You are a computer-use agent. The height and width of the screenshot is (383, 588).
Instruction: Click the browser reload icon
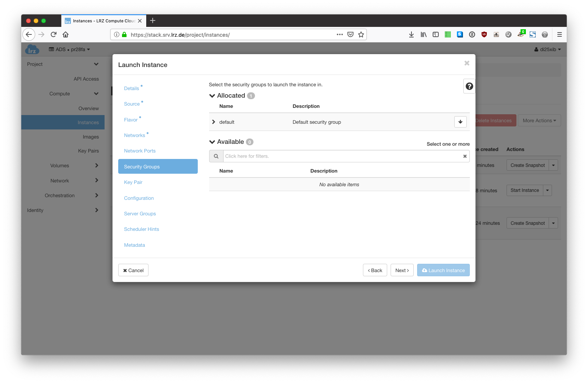53,34
